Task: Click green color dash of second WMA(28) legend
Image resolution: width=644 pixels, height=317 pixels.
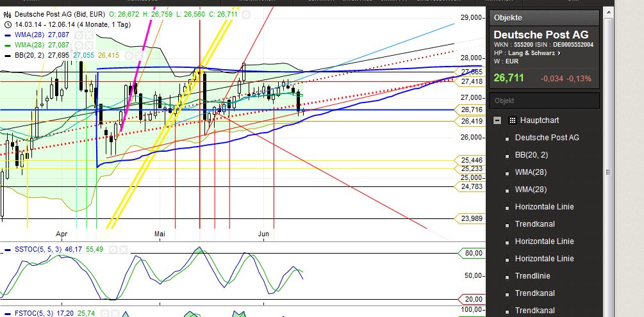Action: (8, 45)
